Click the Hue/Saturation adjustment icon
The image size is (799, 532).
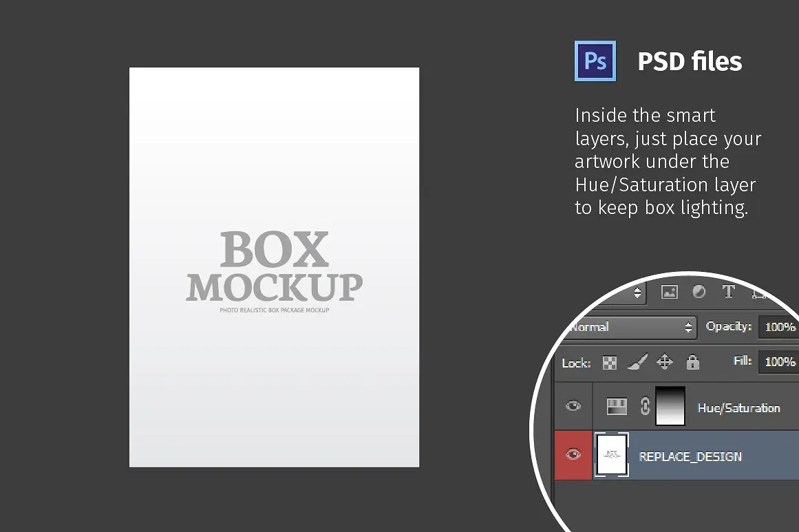(617, 406)
